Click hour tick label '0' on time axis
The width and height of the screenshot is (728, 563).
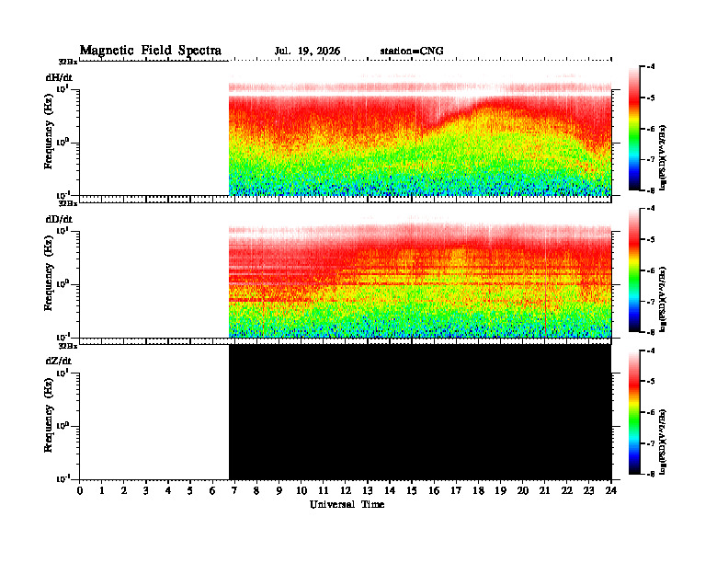coord(80,491)
